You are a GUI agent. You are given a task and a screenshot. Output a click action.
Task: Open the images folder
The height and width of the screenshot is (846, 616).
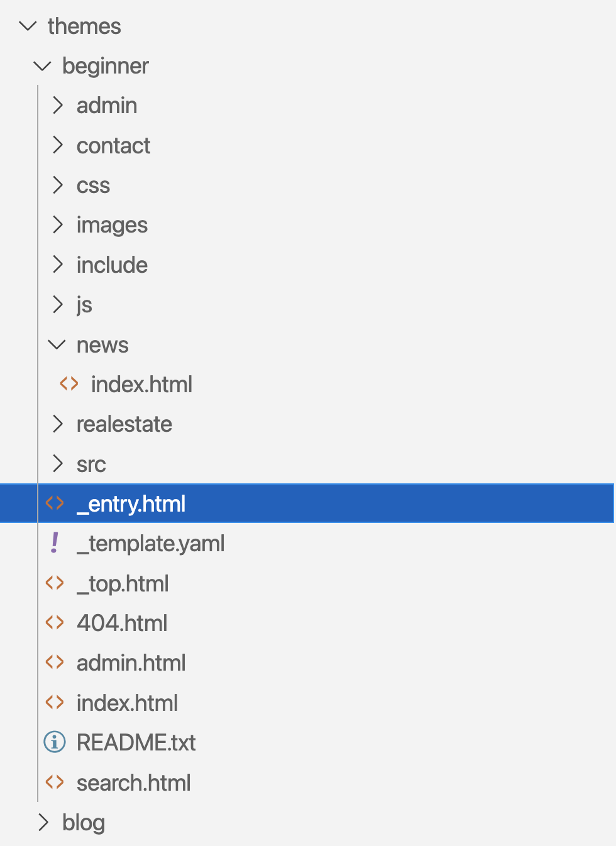point(112,225)
